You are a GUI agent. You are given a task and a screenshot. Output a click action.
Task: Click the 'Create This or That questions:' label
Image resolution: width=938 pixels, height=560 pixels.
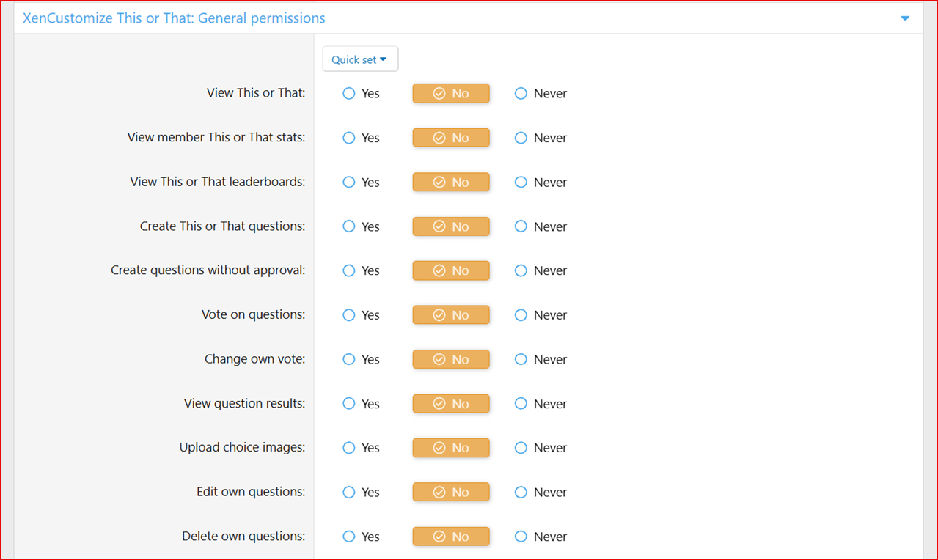pyautogui.click(x=223, y=226)
